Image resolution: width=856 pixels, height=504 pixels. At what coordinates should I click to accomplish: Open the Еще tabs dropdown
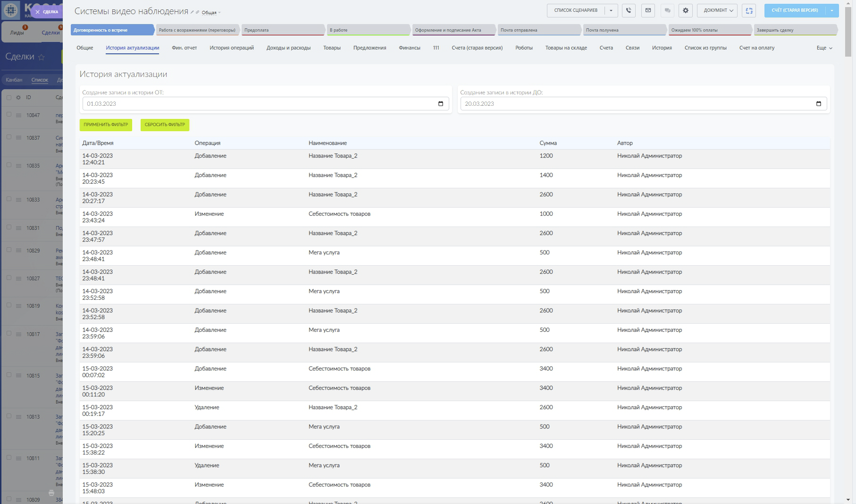click(x=824, y=48)
